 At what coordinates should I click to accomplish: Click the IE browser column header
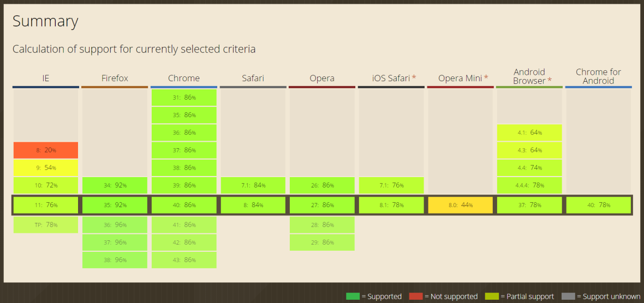(46, 78)
